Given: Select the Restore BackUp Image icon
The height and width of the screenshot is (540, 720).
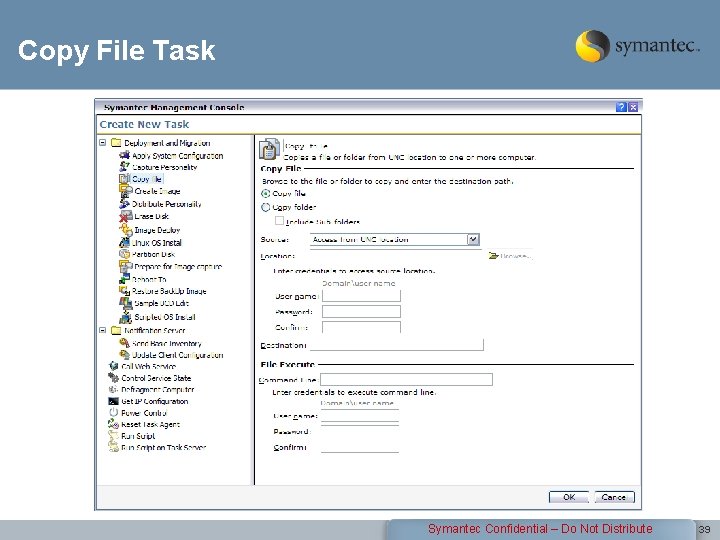Looking at the screenshot, I should click(x=124, y=290).
